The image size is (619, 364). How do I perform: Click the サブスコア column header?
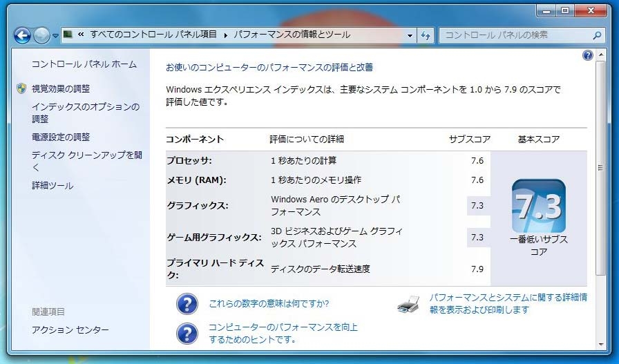(x=470, y=140)
